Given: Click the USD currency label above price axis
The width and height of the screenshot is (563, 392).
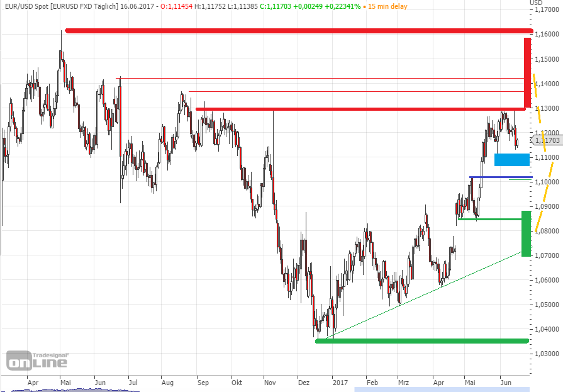Looking at the screenshot, I should [536, 3].
